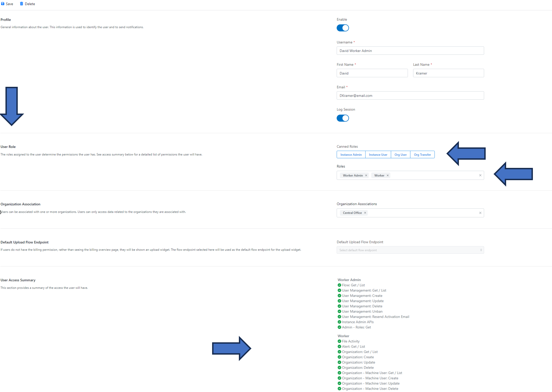Open the Roles multi-select field
This screenshot has width=552, height=392.
434,176
